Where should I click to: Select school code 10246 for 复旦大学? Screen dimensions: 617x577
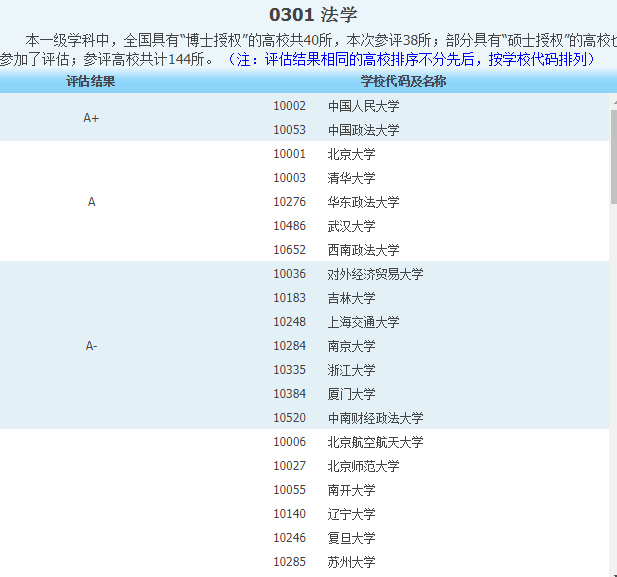[289, 538]
